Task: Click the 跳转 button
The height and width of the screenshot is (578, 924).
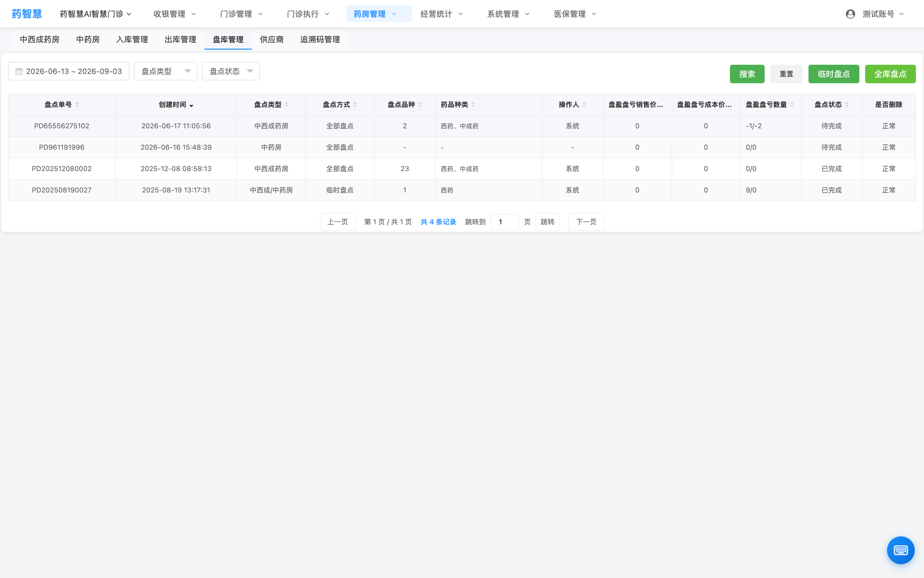Action: click(x=547, y=222)
